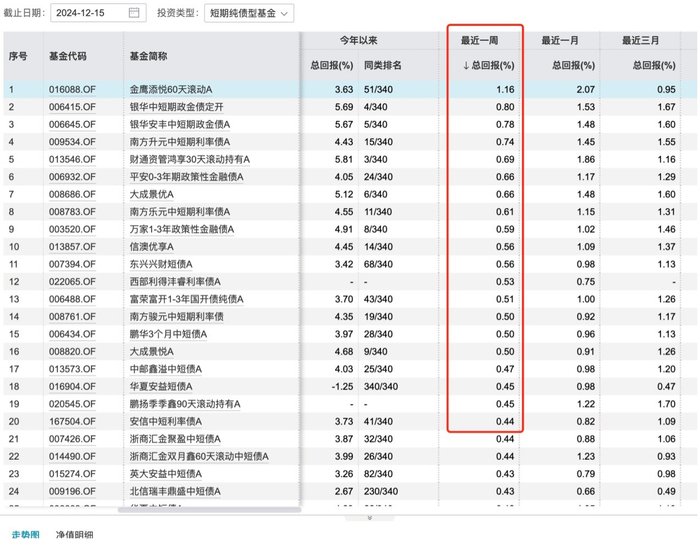Viewport: 700px width, 540px height.
Task: Open fund name 英大安益中短债A
Action: pos(166,474)
